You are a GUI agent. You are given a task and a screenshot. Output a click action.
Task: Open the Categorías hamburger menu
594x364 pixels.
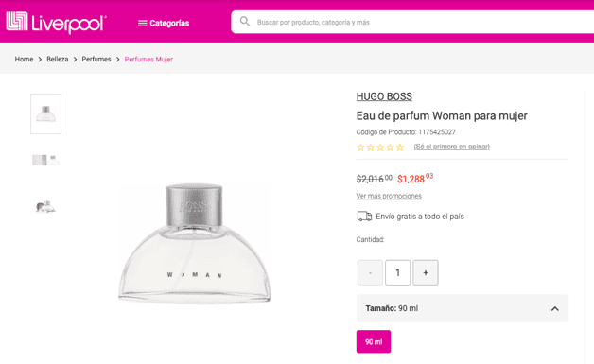tap(164, 23)
